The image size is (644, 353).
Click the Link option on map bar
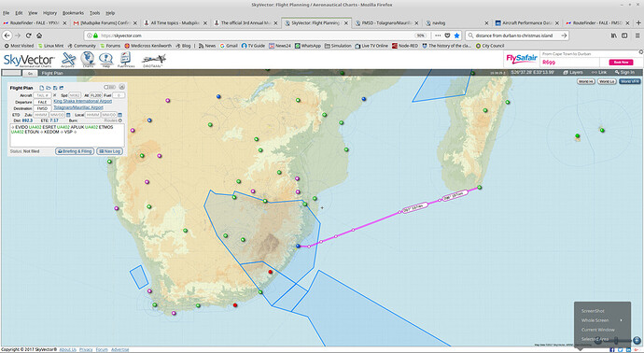click(x=599, y=72)
